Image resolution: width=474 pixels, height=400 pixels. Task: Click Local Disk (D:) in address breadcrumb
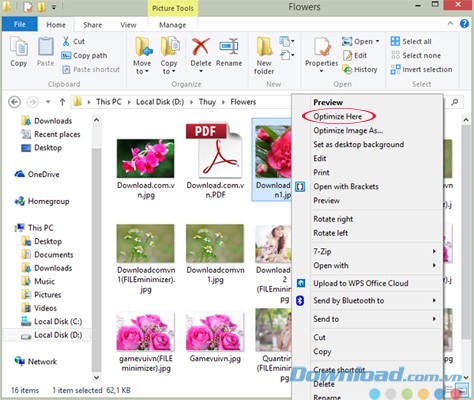click(160, 102)
